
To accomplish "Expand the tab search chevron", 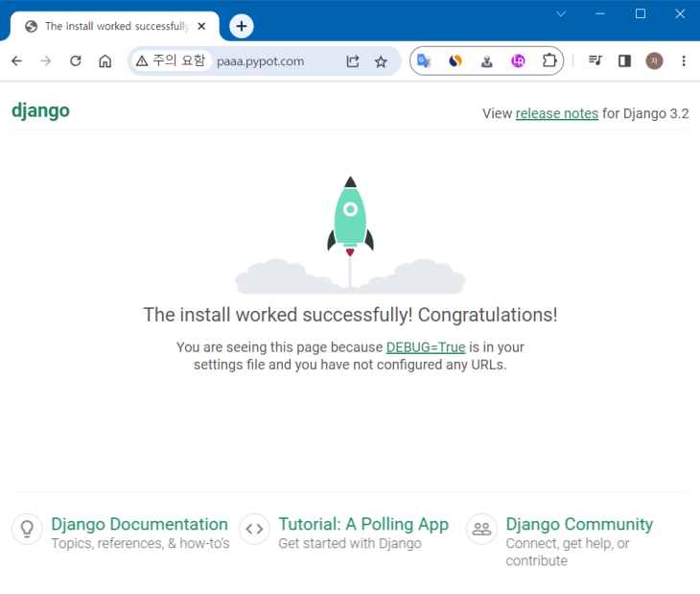I will [x=561, y=13].
